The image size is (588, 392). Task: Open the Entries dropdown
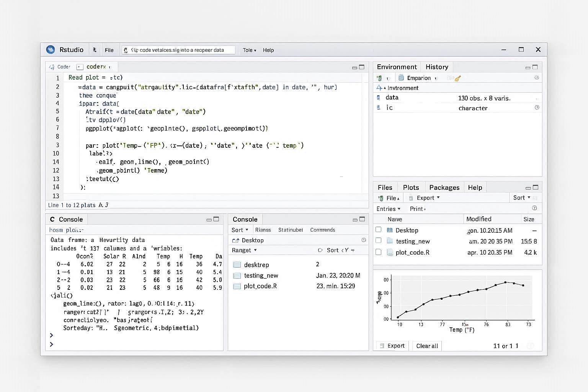tap(388, 209)
